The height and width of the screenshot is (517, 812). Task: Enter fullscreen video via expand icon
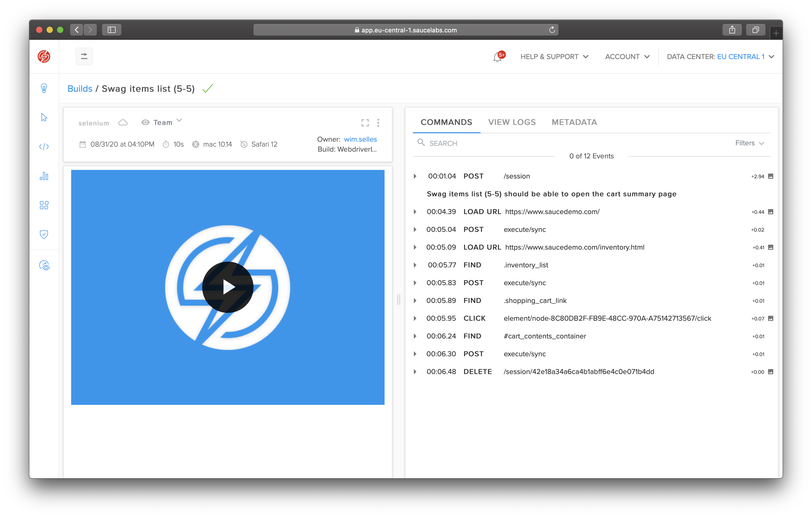(x=365, y=123)
